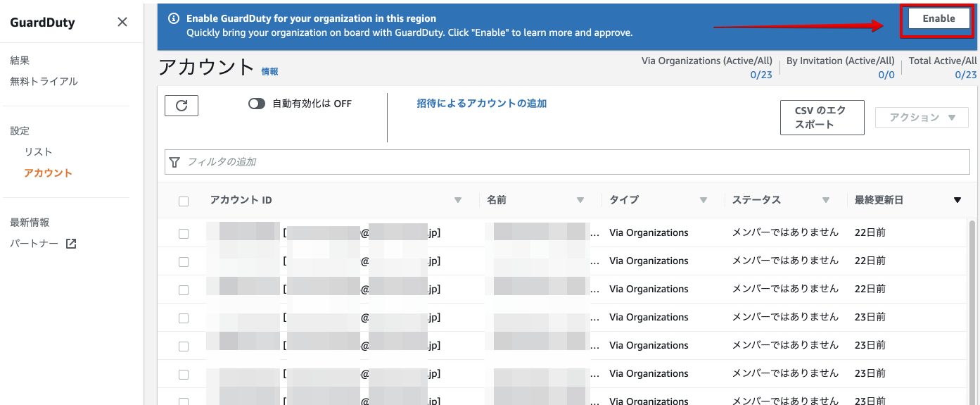Click the Via Organizations 0/23 count
Image resolution: width=980 pixels, height=405 pixels.
pos(761,75)
